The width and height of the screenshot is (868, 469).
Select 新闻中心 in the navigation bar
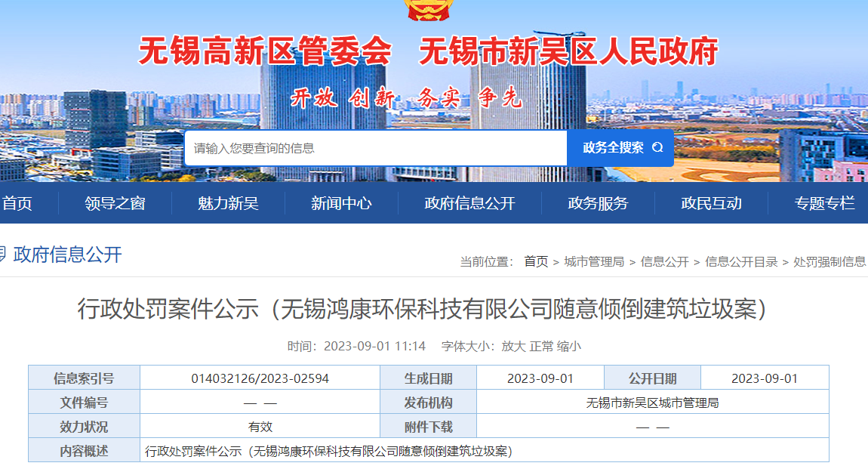[x=341, y=203]
